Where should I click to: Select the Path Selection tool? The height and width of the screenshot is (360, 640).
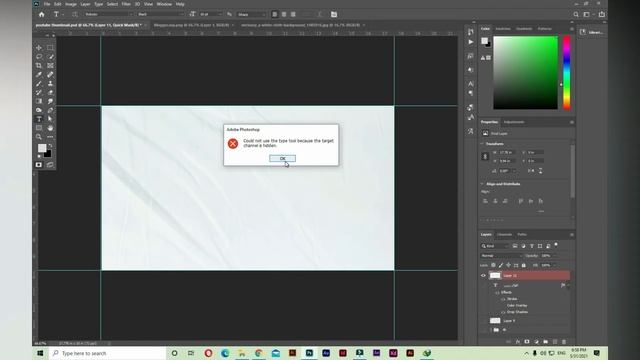pos(50,119)
